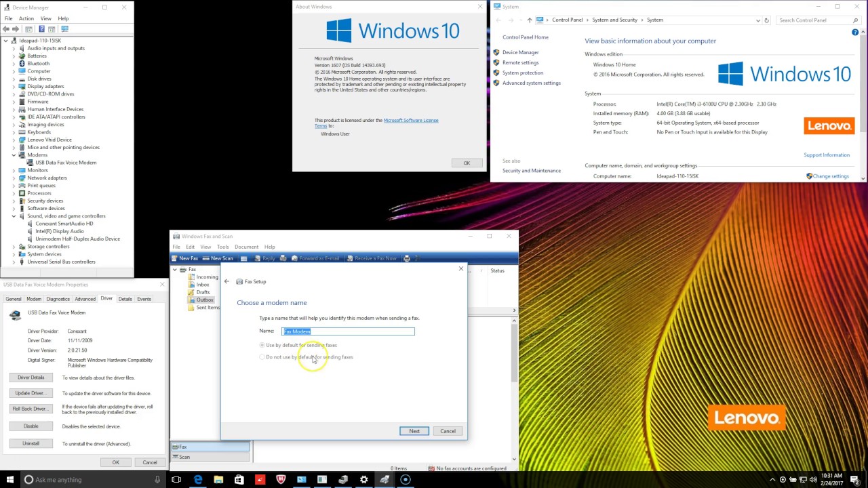Click the New Scan toolbar button
The height and width of the screenshot is (488, 868).
218,258
